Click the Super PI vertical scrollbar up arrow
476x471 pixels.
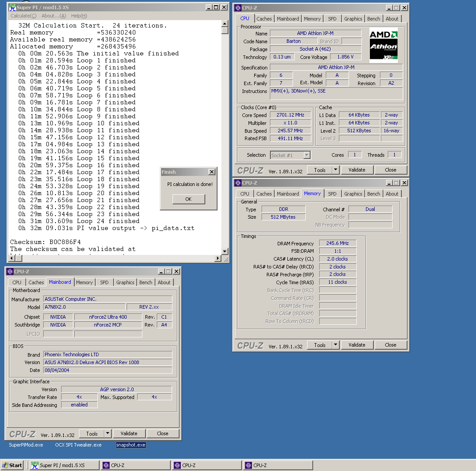click(224, 24)
